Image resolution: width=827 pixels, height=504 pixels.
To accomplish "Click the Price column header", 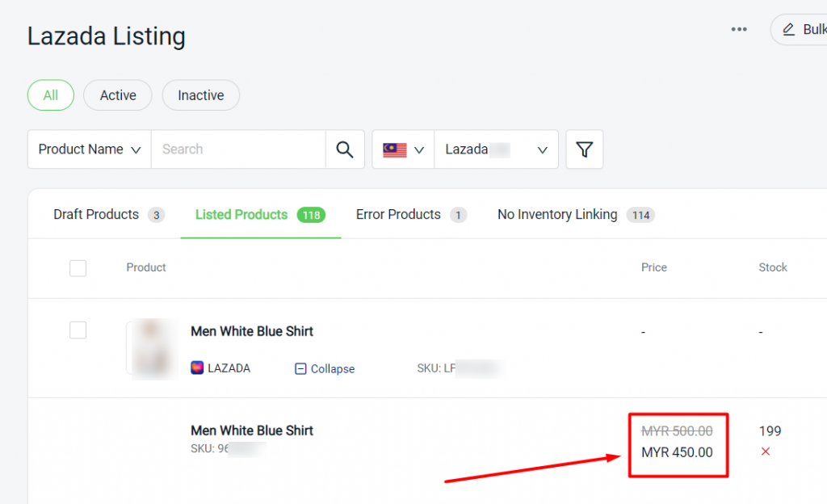I will (654, 267).
